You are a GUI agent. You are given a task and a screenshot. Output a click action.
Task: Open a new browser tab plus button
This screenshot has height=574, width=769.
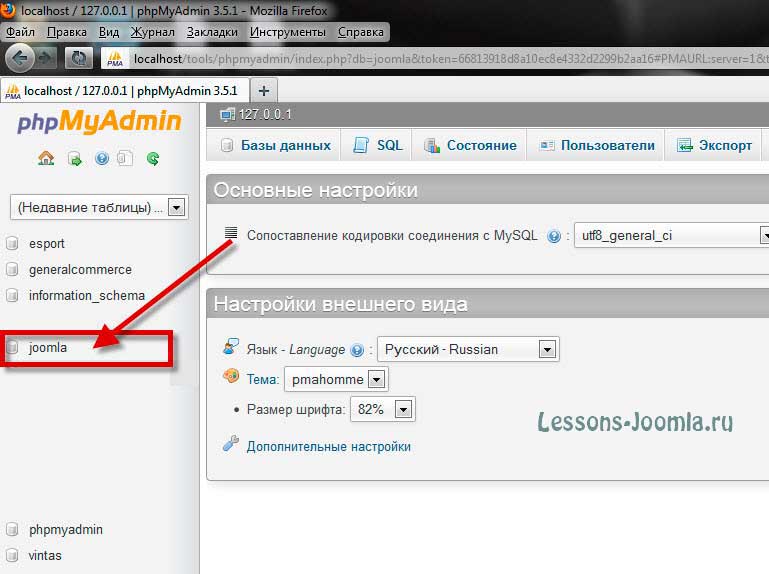(x=264, y=91)
